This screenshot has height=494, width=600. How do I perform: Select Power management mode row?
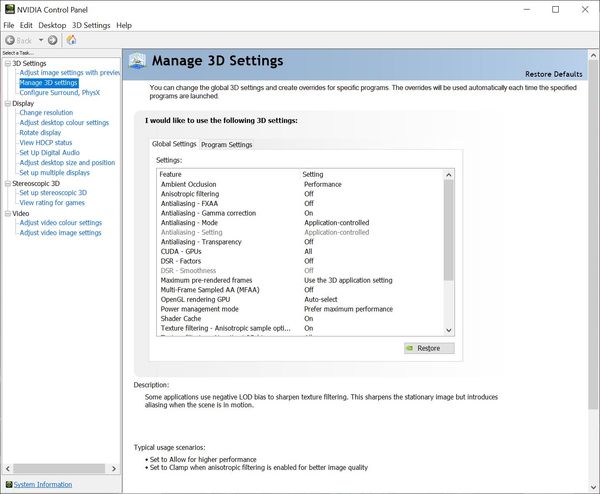tap(301, 309)
